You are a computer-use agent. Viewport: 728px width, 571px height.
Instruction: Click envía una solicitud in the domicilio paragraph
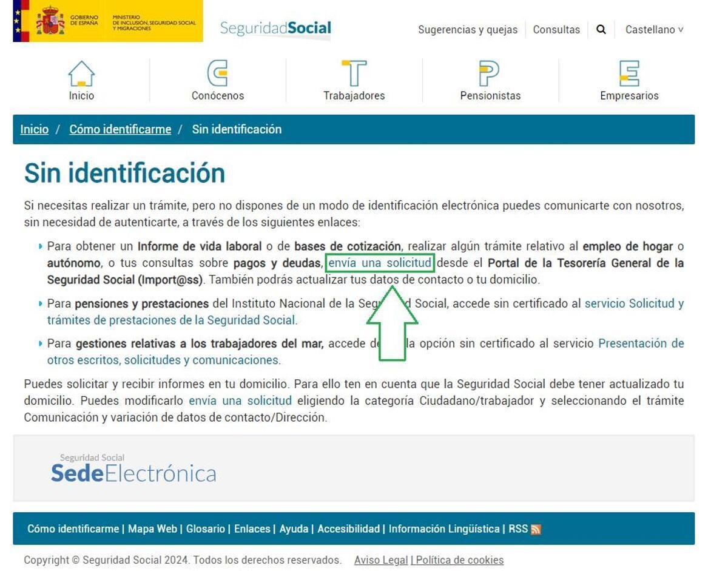(x=240, y=400)
